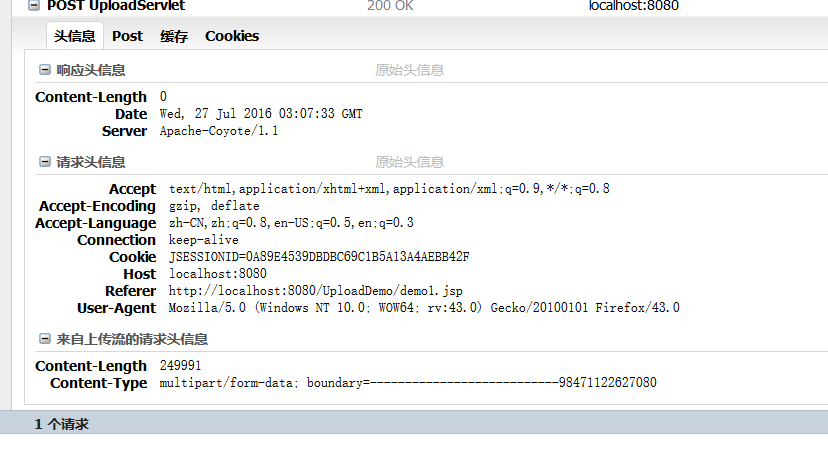Open the Post tab
Image resolution: width=828 pixels, height=450 pixels.
[127, 36]
